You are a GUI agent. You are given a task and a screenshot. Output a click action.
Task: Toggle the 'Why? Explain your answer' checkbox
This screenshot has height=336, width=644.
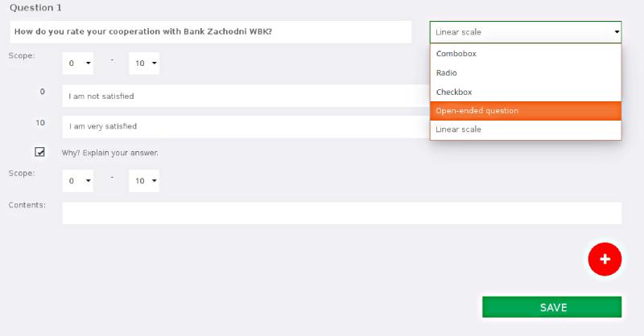click(x=39, y=152)
